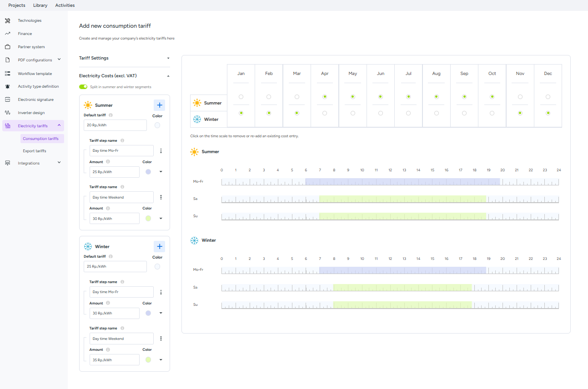Click the Summer Default tariff color swatch
The width and height of the screenshot is (588, 389).
pos(157,125)
